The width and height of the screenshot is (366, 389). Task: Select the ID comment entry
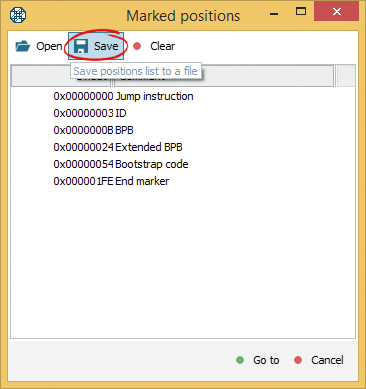coord(121,113)
